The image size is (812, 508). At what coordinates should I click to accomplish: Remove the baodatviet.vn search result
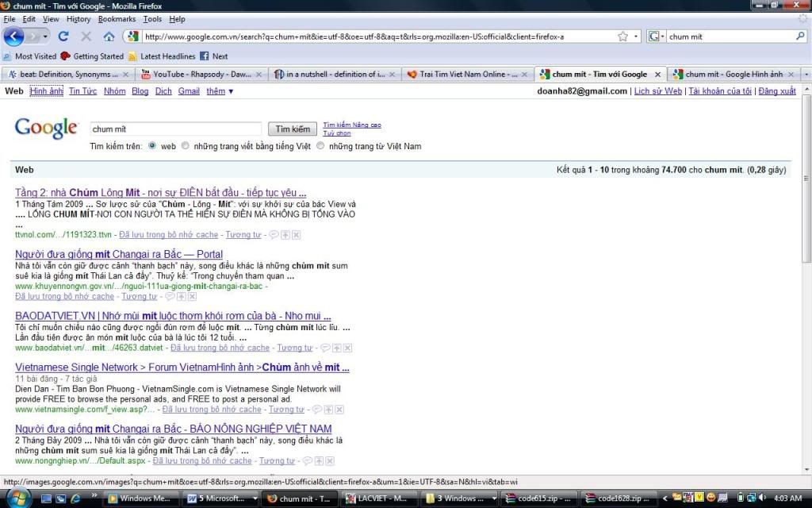[x=347, y=348]
